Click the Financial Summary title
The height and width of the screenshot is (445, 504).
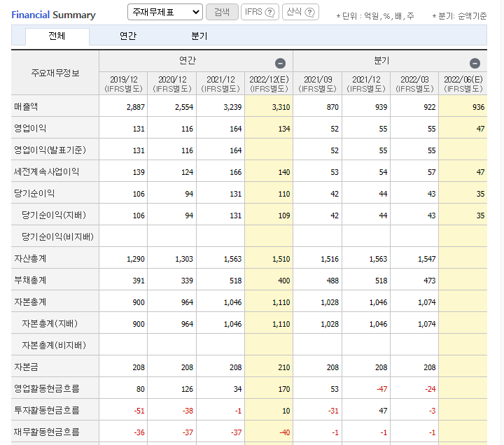pos(53,15)
